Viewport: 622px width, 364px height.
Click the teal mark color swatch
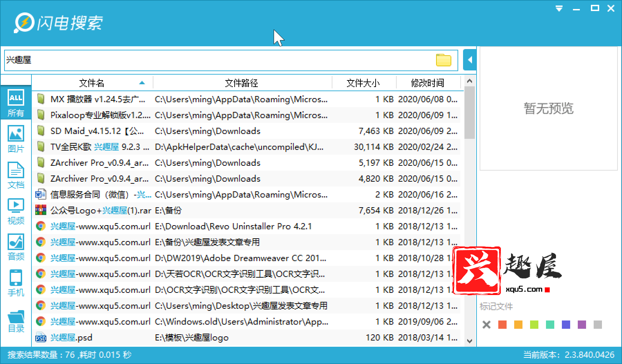pyautogui.click(x=550, y=324)
